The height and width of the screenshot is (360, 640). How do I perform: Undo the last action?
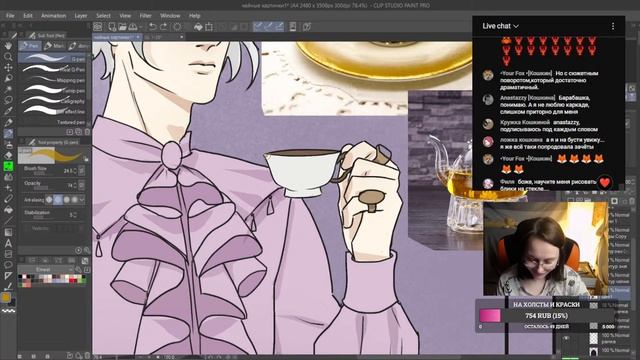tap(153, 27)
